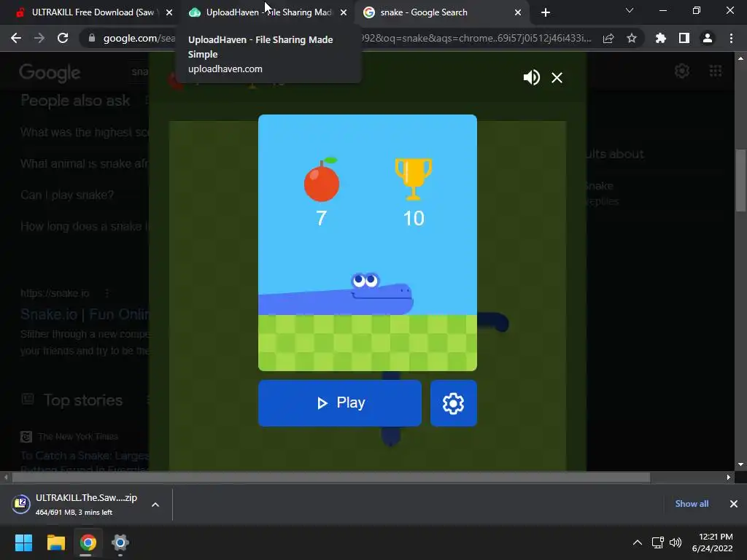Open a new browser tab

546,12
